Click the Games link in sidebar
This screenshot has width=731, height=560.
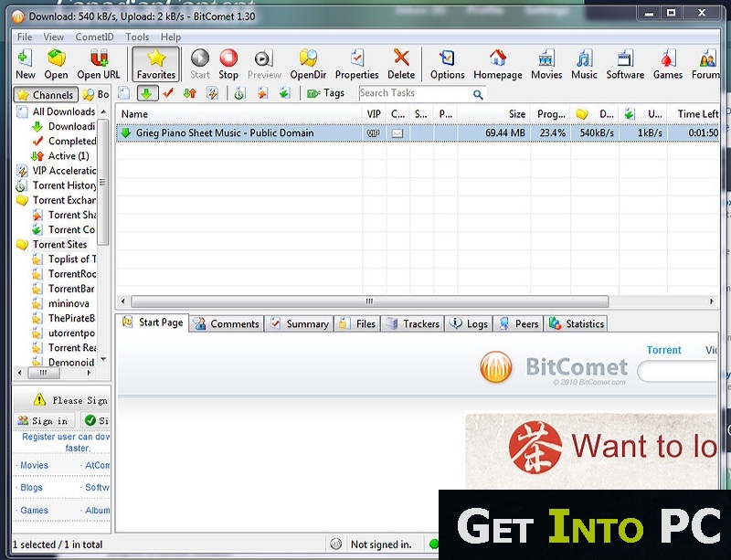point(34,510)
